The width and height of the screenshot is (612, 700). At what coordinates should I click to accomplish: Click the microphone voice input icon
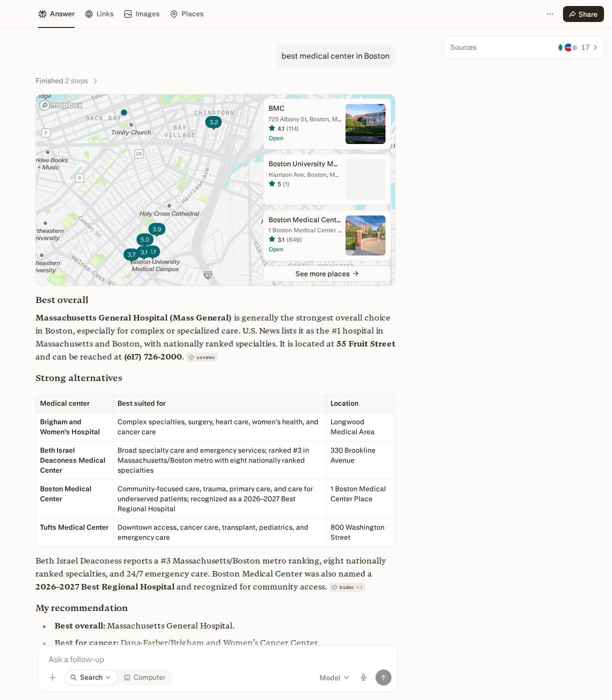[x=363, y=677]
